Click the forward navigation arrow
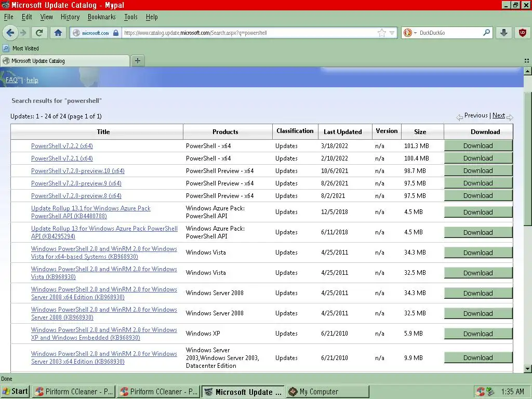Screen dimensions: 532x399 23,33
